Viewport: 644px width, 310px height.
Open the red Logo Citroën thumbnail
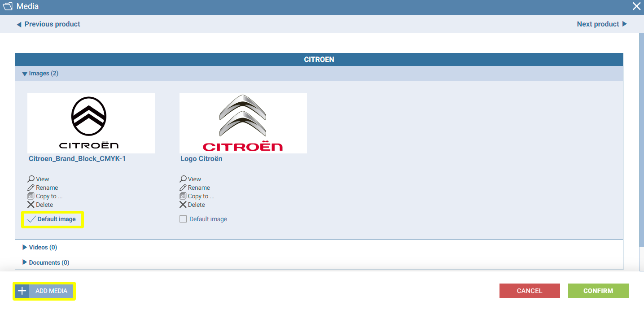click(x=243, y=123)
